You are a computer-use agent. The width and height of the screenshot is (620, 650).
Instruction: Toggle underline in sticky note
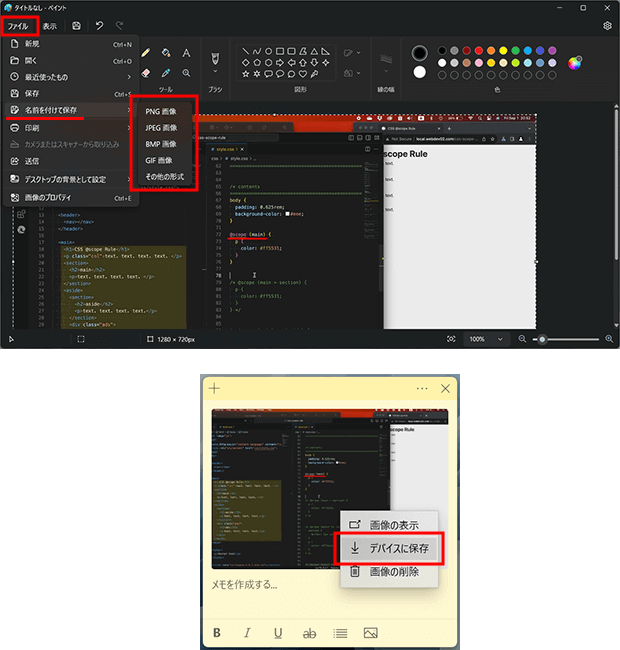tap(278, 633)
